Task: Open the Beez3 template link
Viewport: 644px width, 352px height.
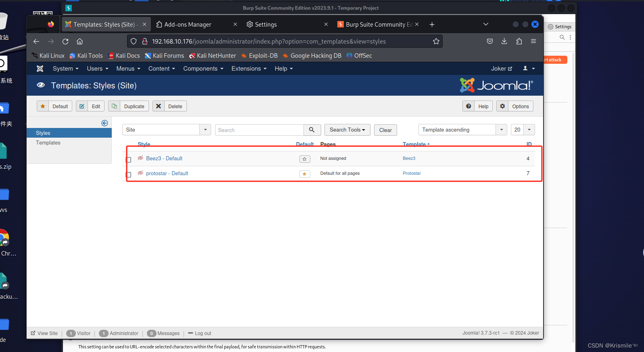Action: pyautogui.click(x=409, y=158)
